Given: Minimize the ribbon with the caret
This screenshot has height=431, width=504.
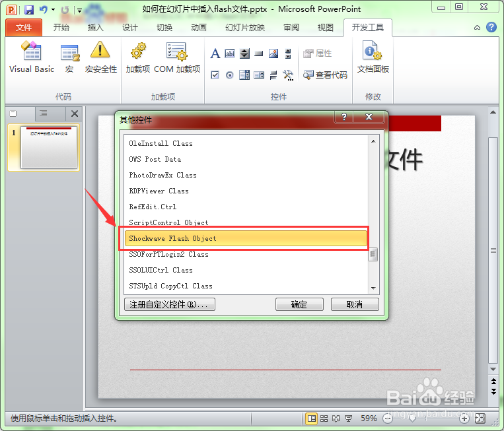Looking at the screenshot, I should click(x=478, y=28).
